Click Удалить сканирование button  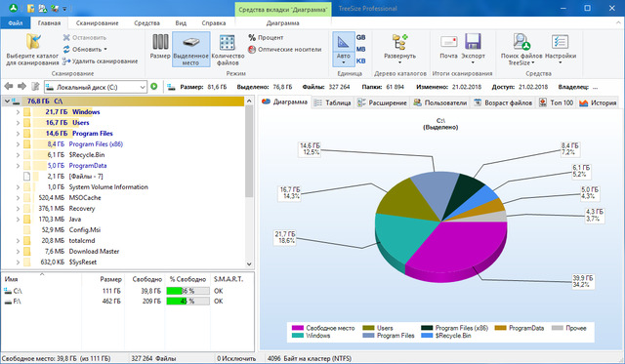coord(100,61)
